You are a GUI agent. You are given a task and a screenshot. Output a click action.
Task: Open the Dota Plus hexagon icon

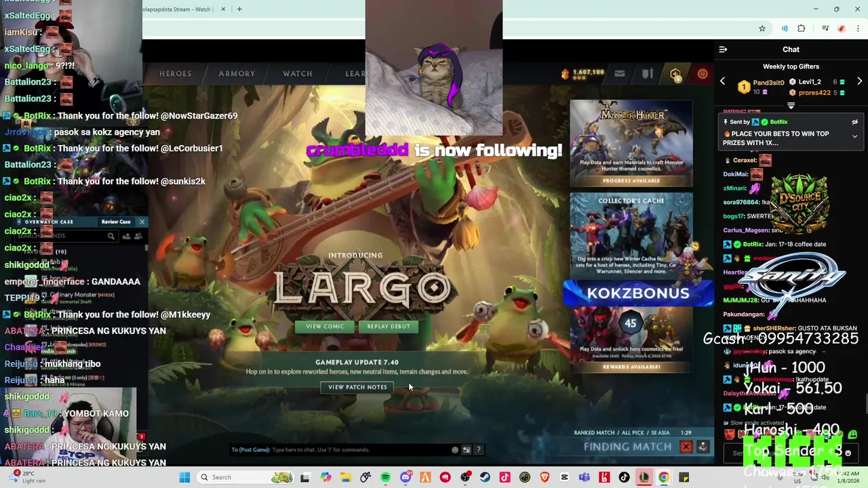click(x=675, y=75)
